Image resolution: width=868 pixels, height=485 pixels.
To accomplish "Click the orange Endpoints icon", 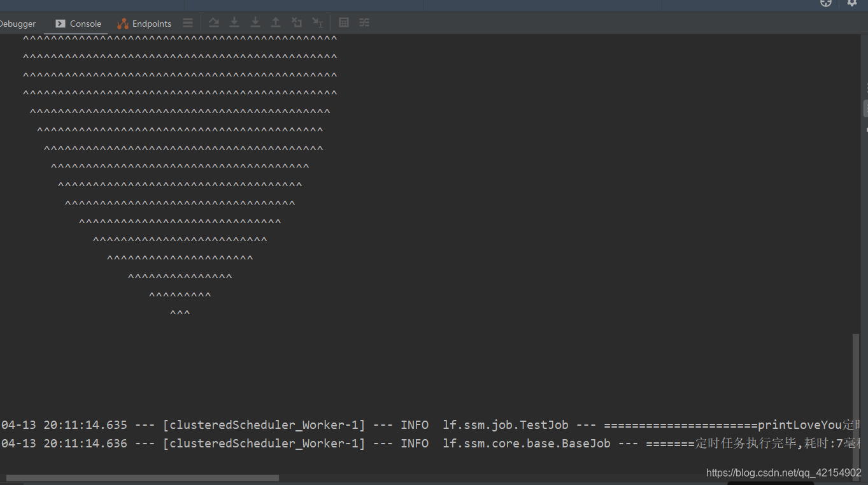I will click(x=123, y=24).
